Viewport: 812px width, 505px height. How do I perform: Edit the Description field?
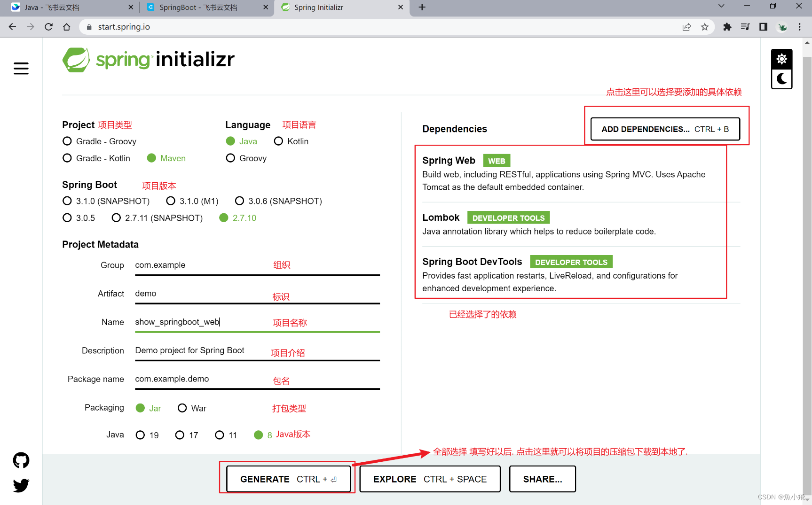(x=257, y=351)
